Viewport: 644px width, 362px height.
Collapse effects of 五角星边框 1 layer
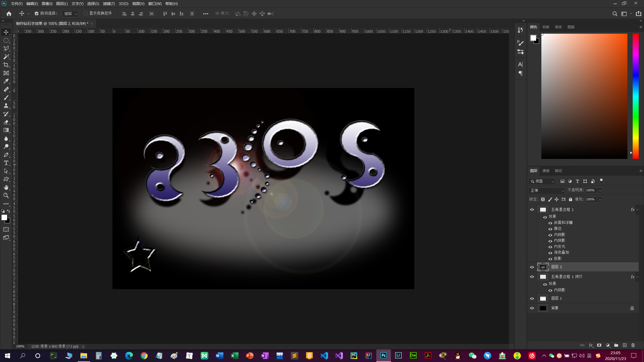click(637, 210)
